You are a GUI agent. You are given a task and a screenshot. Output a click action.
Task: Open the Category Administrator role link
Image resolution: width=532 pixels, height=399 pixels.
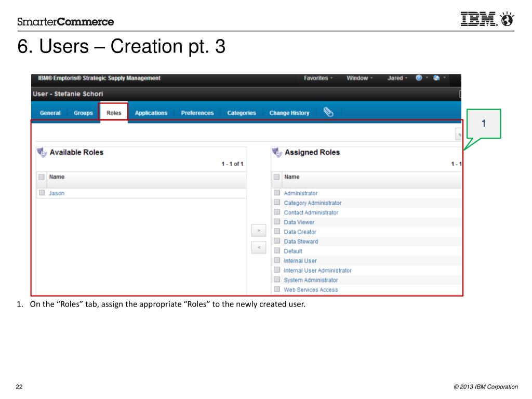coord(312,203)
